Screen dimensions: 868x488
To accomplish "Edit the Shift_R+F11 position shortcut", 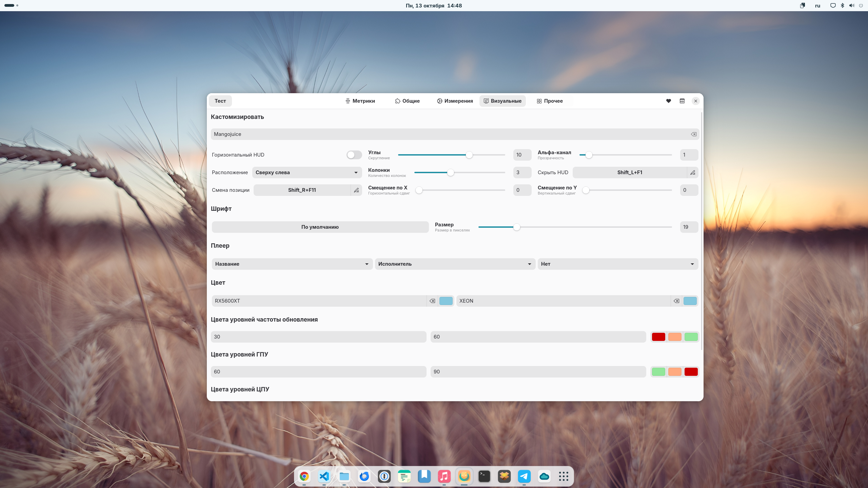I will click(x=356, y=190).
